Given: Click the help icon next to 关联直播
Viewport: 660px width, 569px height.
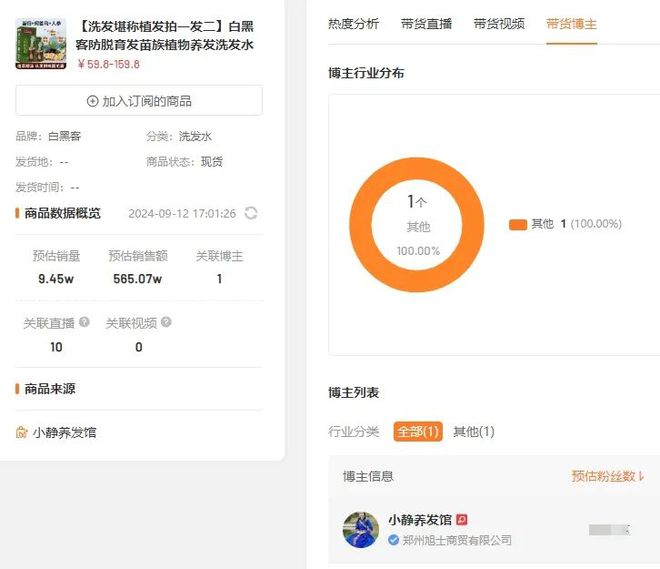Looking at the screenshot, I should [x=84, y=322].
